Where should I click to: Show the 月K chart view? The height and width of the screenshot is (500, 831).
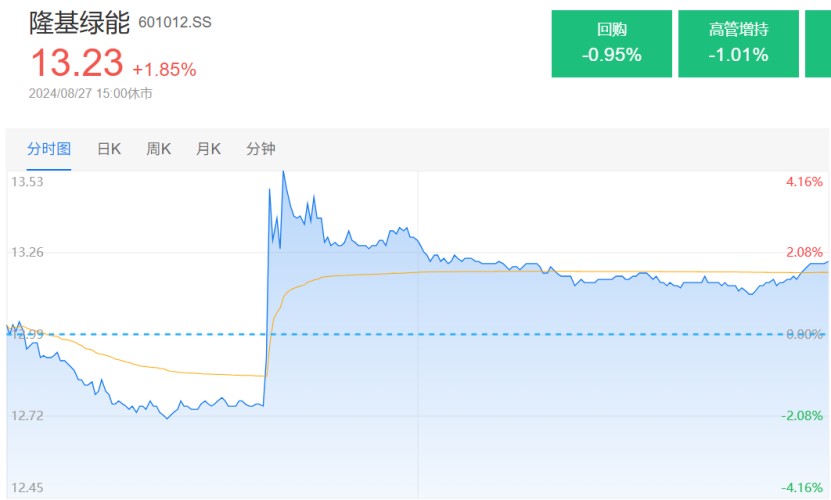[x=208, y=149]
